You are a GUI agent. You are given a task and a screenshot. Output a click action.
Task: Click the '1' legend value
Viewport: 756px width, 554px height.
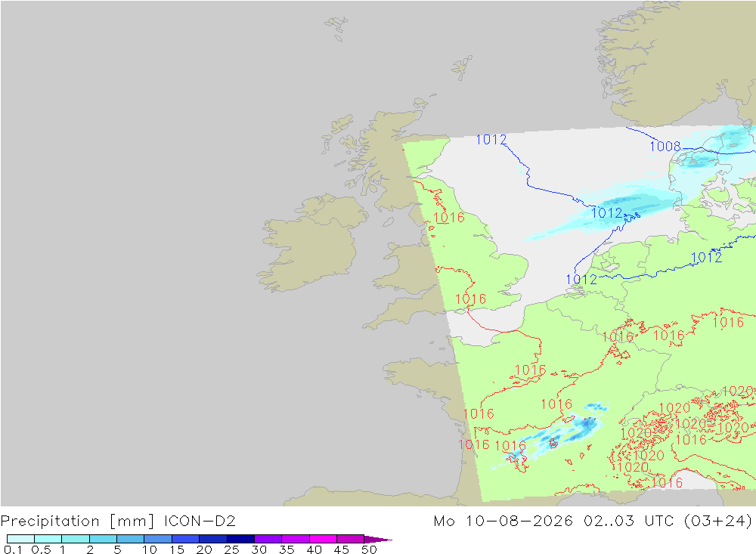coord(62,549)
